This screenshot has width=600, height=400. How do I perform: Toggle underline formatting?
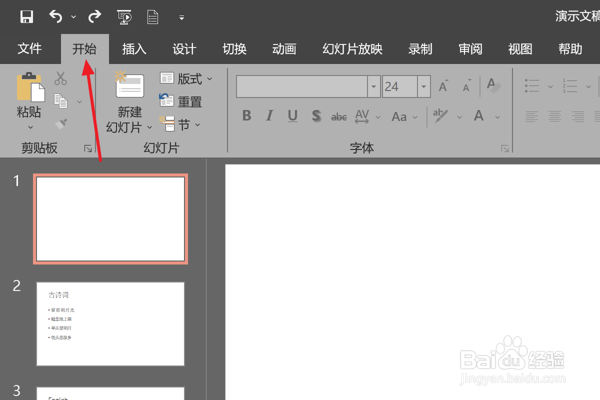(x=293, y=116)
